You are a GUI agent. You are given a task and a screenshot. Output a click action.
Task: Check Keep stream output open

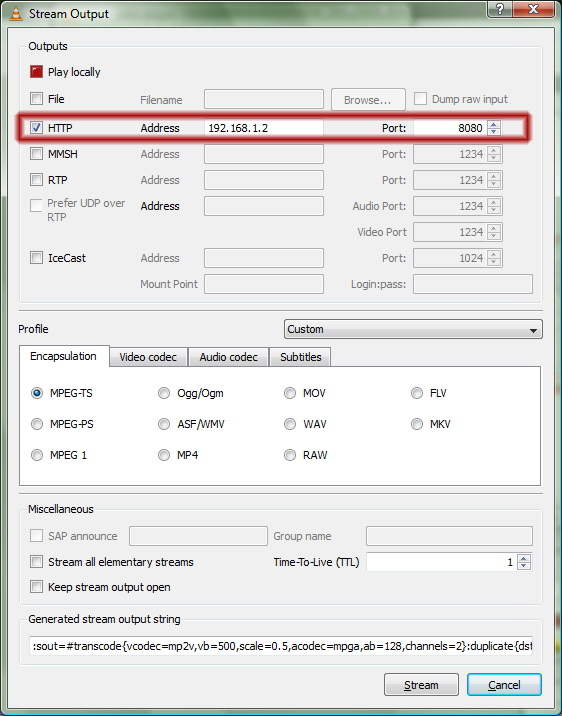click(x=37, y=587)
